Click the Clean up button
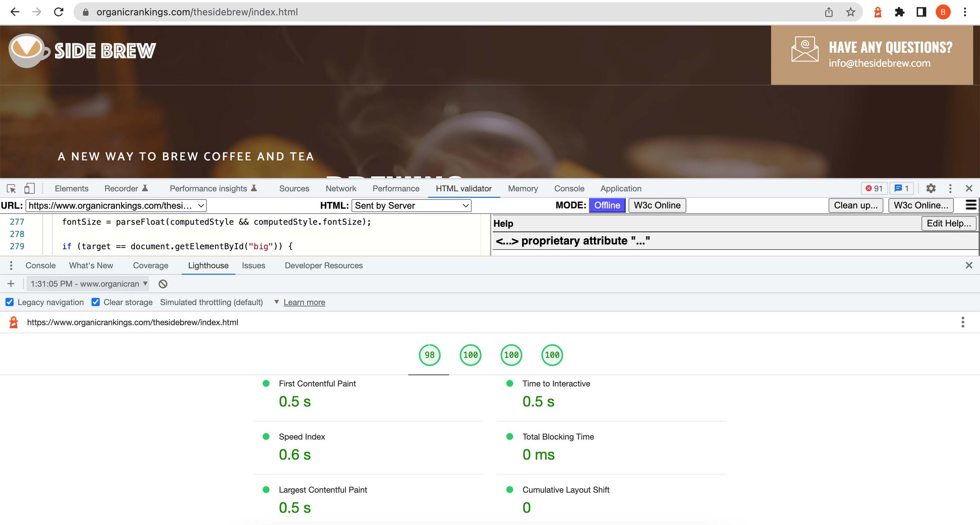The image size is (980, 525). coord(855,205)
